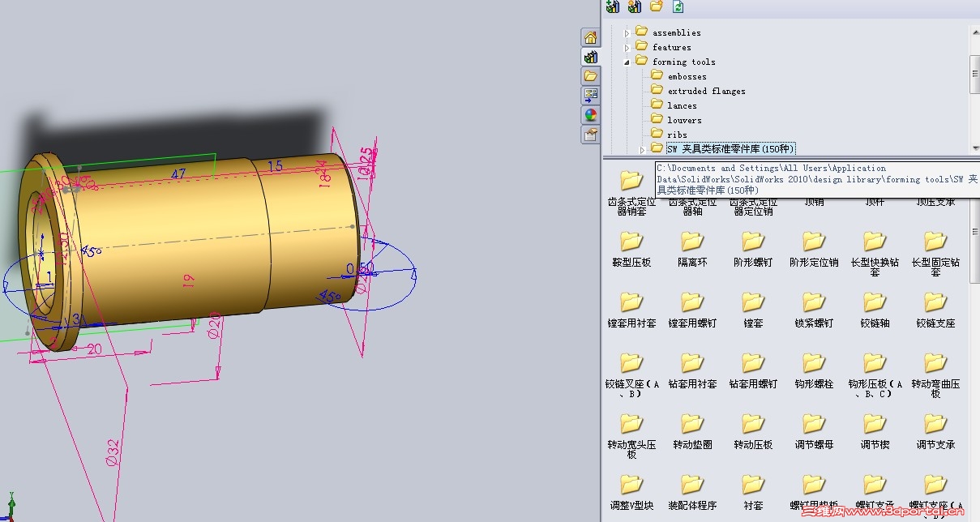Image resolution: width=980 pixels, height=522 pixels.
Task: Select the forming tools folder
Action: [x=675, y=62]
